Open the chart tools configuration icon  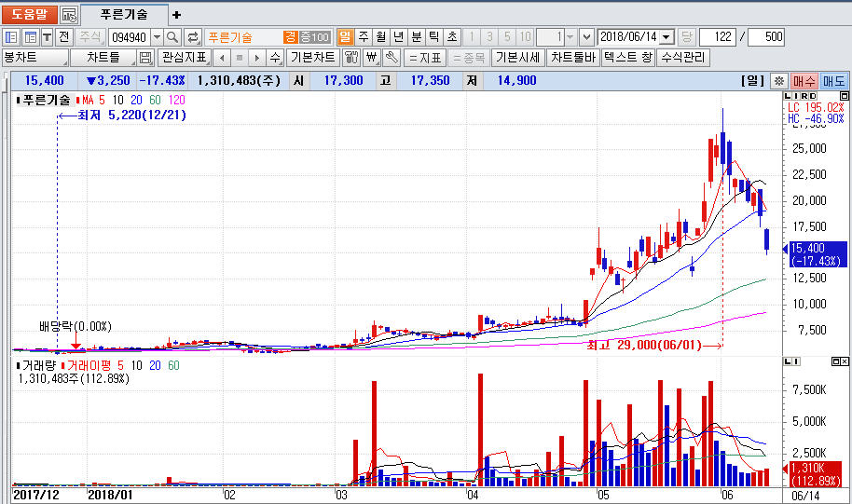[351, 58]
